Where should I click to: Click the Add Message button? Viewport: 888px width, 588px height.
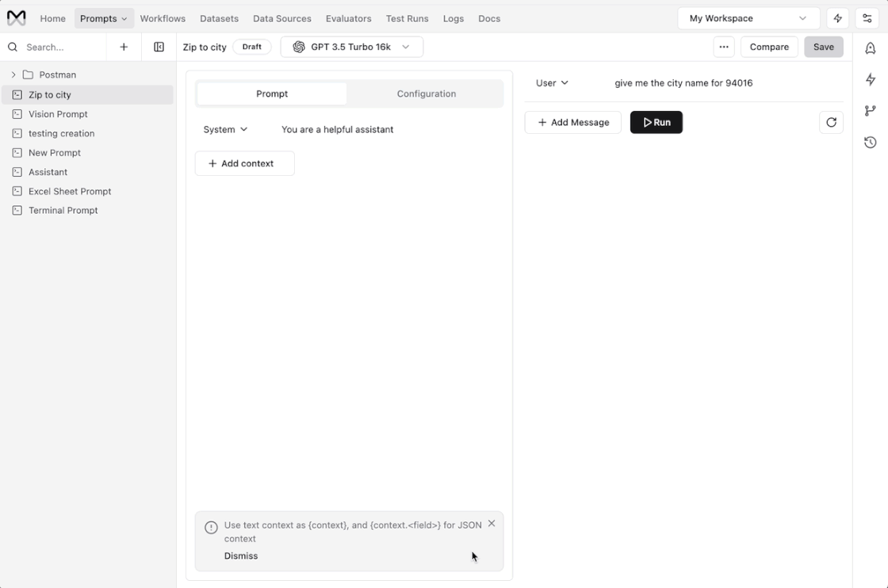click(573, 122)
